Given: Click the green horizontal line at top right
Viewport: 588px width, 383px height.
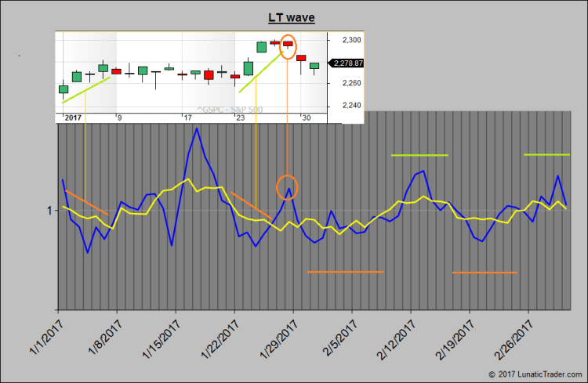Looking at the screenshot, I should 546,154.
